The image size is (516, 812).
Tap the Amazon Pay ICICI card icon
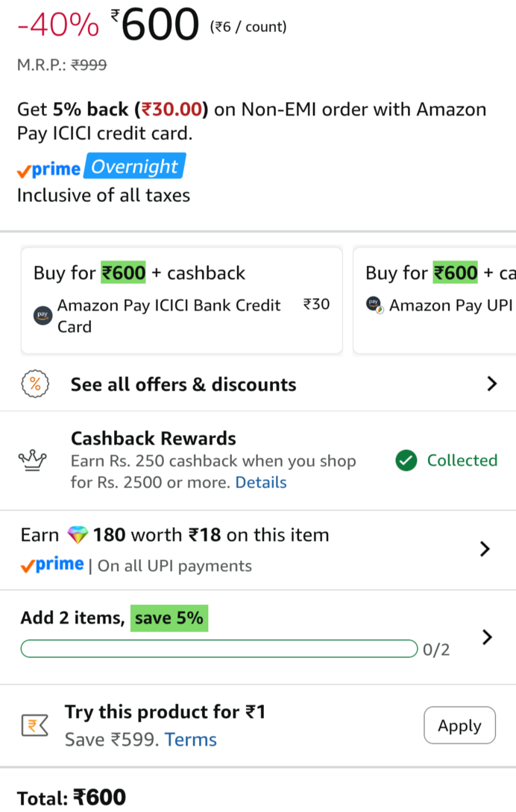[43, 315]
